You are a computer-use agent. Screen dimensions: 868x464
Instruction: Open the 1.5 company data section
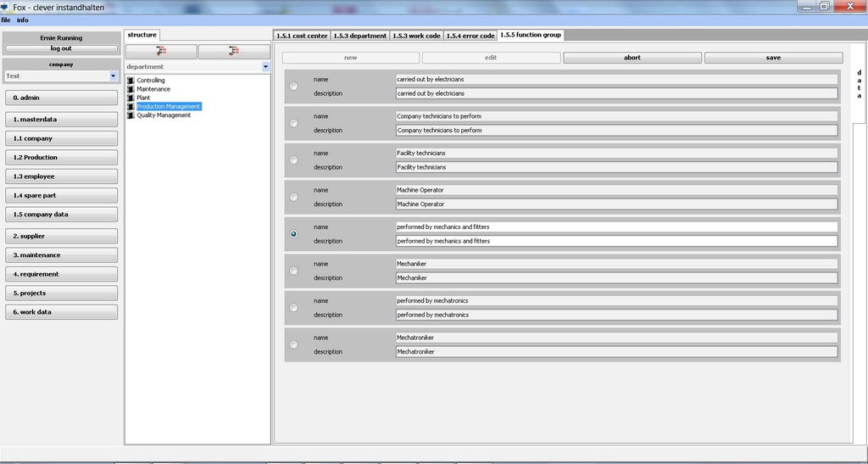point(61,215)
